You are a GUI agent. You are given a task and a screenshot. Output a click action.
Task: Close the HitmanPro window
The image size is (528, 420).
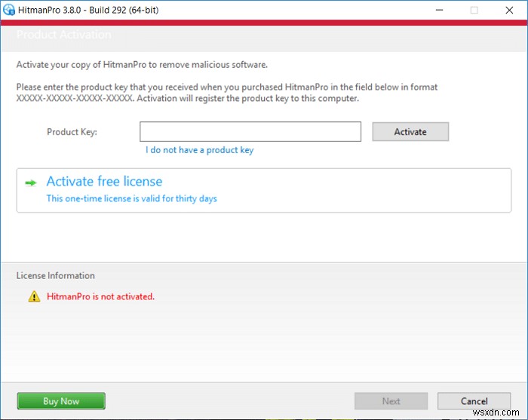(x=509, y=10)
